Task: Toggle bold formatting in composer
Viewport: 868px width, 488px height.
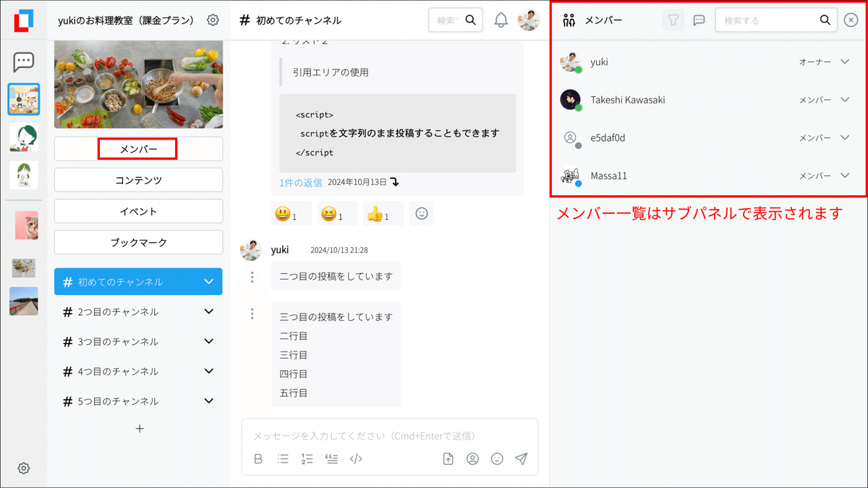Action: (x=258, y=458)
